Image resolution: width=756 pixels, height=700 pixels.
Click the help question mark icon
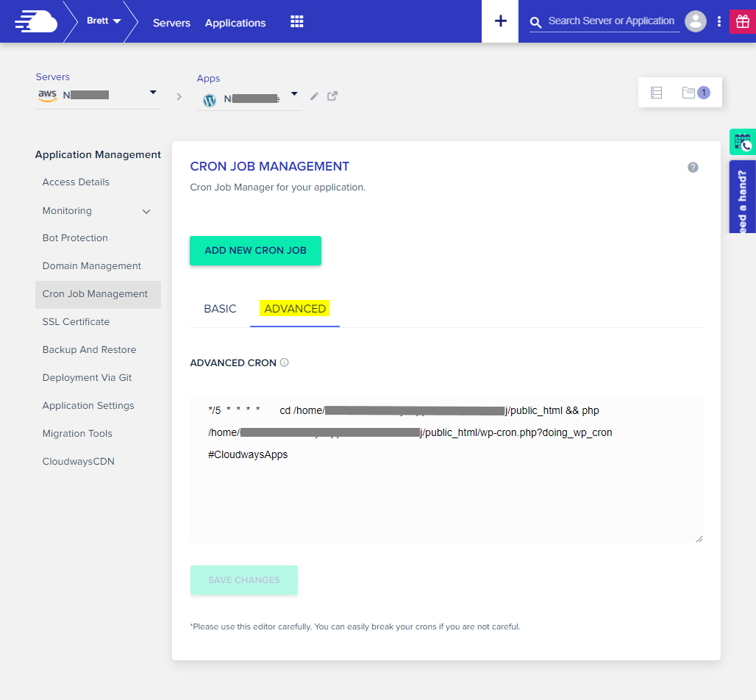coord(693,168)
